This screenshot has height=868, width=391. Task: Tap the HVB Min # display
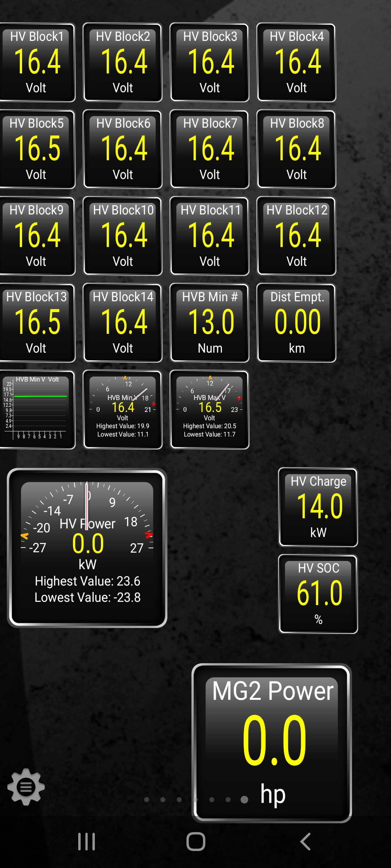(210, 323)
